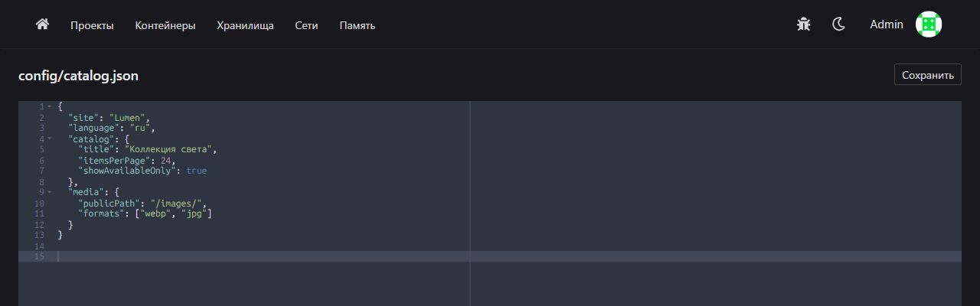Collapse the "media" block fold arrow on line 9
This screenshot has height=306, width=980.
(50, 192)
